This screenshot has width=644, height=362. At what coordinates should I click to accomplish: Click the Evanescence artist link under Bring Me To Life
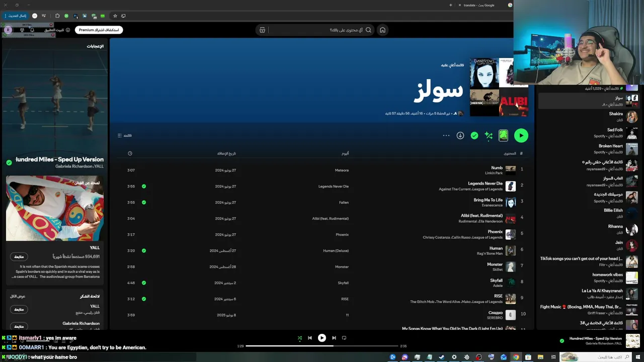point(492,205)
